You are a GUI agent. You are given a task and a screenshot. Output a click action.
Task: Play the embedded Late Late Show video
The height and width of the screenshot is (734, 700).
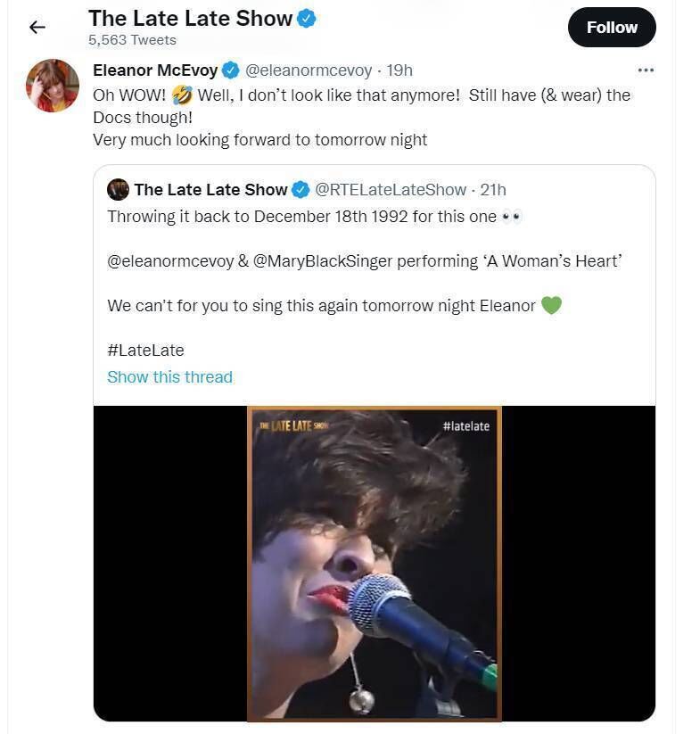click(375, 563)
